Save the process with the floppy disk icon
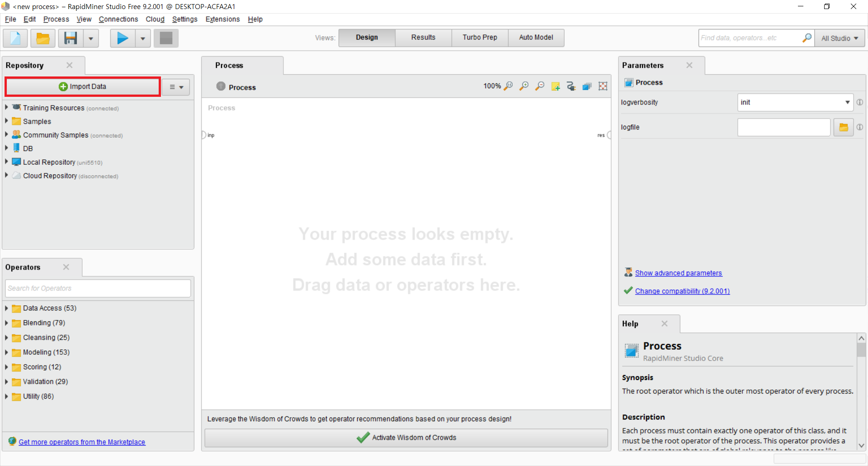The height and width of the screenshot is (466, 868). [x=71, y=38]
